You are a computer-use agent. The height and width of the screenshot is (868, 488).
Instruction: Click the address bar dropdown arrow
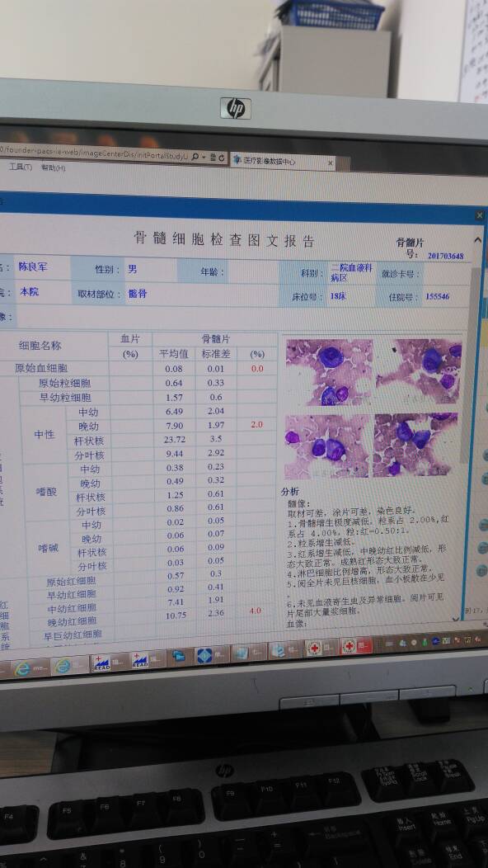tap(204, 158)
